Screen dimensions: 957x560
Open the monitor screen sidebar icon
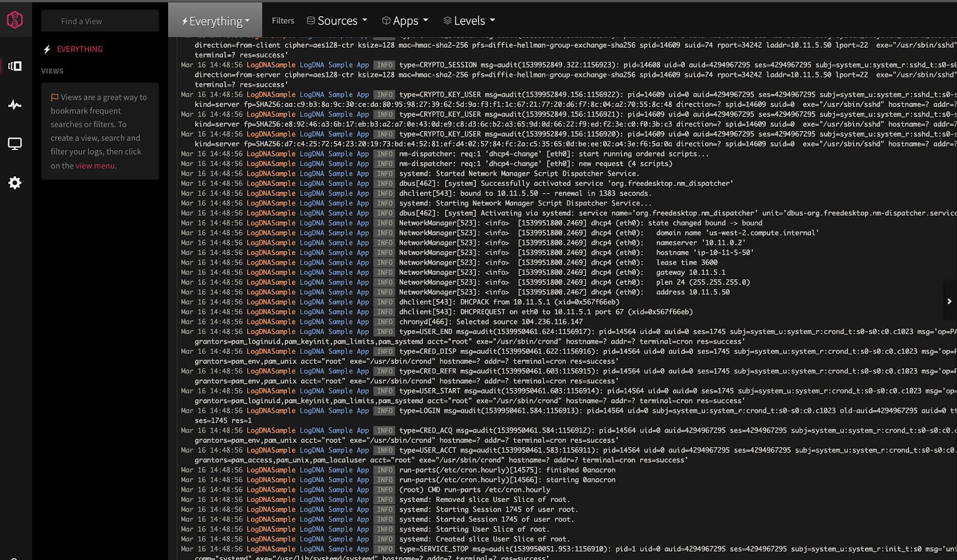coord(15,143)
